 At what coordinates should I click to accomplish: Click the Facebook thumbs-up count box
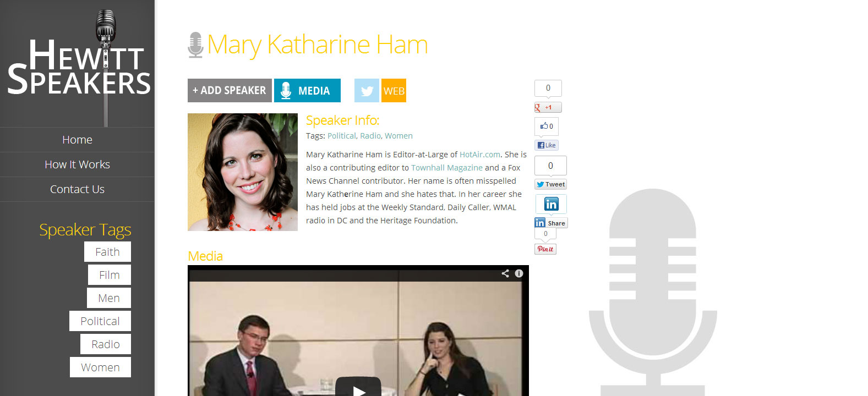[547, 127]
